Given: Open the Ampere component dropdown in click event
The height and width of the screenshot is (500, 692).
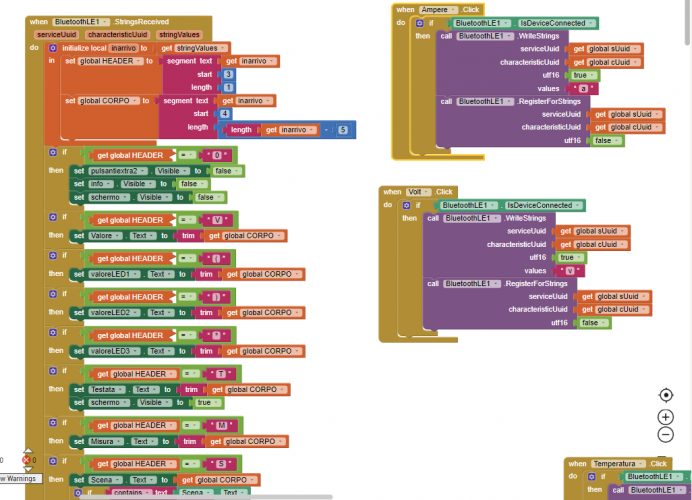Looking at the screenshot, I should (441, 9).
